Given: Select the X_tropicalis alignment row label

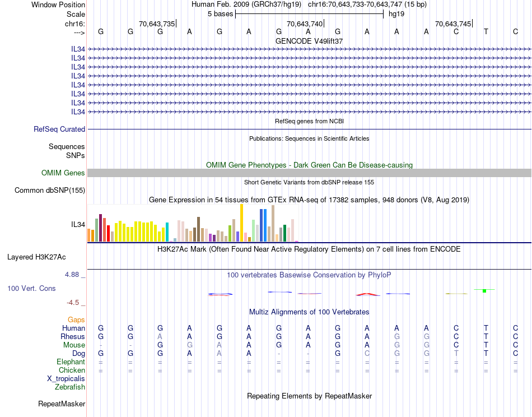Looking at the screenshot, I should point(66,379).
